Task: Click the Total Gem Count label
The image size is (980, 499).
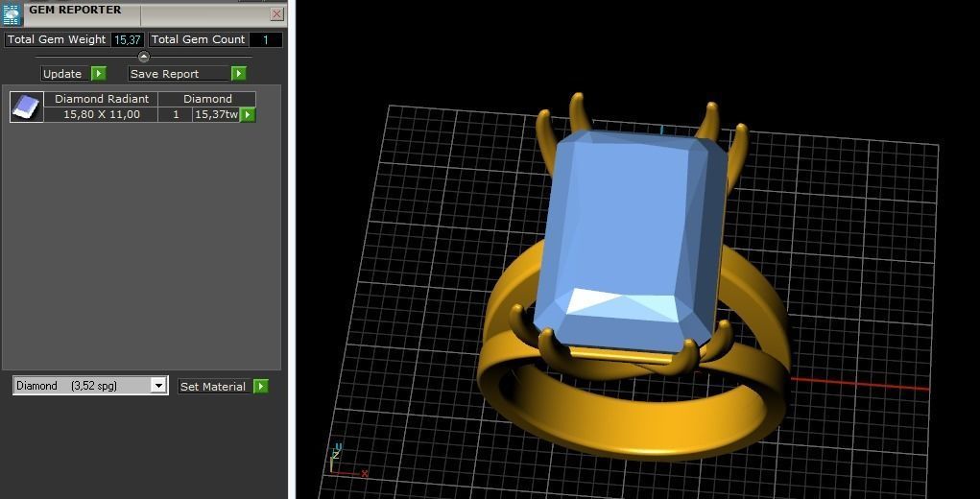Action: [198, 39]
